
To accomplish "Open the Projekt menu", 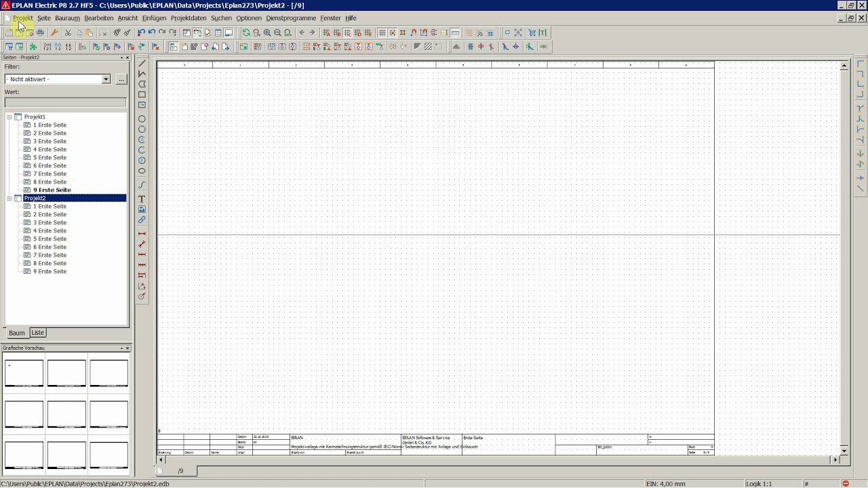I will (22, 18).
